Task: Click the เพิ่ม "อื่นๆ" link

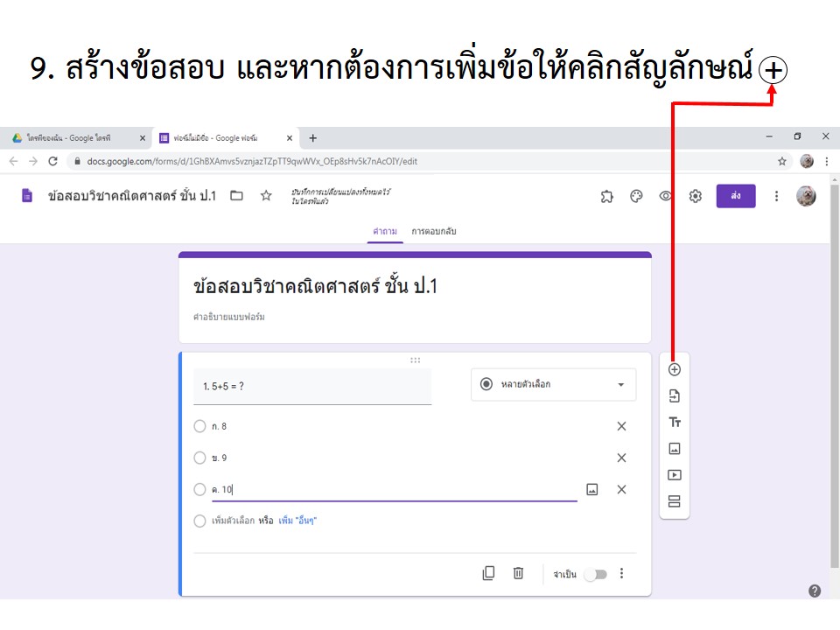Action: [x=297, y=521]
